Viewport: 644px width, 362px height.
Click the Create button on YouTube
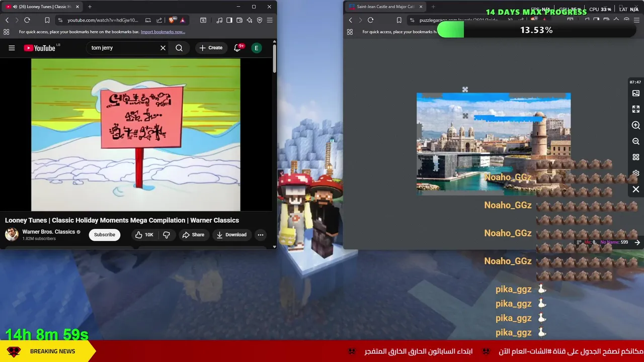pyautogui.click(x=211, y=48)
